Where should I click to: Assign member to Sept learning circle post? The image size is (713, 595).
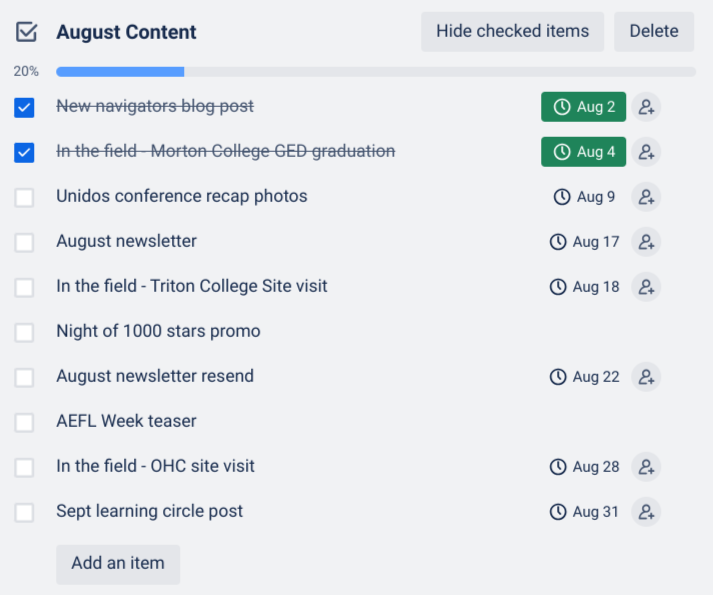(646, 512)
